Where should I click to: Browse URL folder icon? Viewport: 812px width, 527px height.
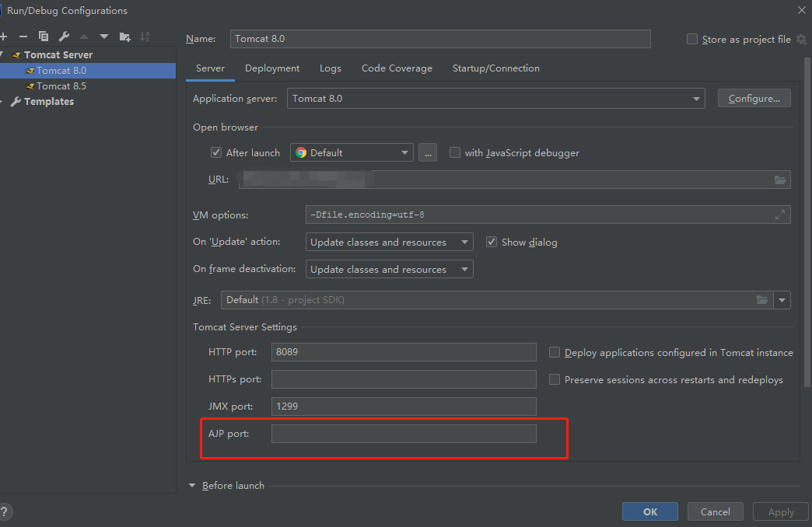coord(780,180)
